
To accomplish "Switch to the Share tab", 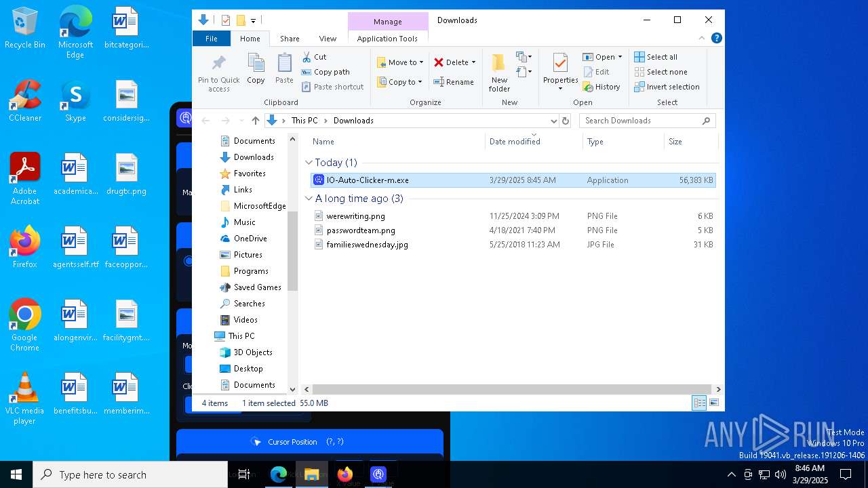I will (290, 39).
